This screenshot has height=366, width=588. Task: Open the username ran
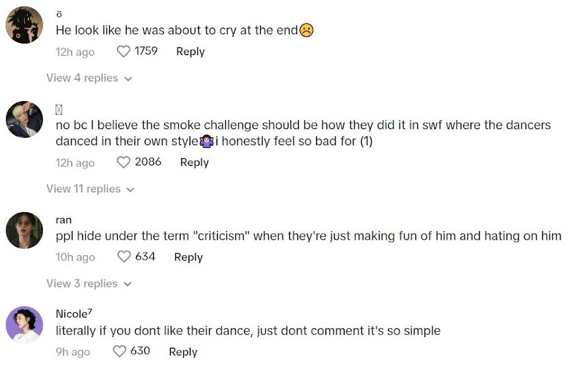64,219
